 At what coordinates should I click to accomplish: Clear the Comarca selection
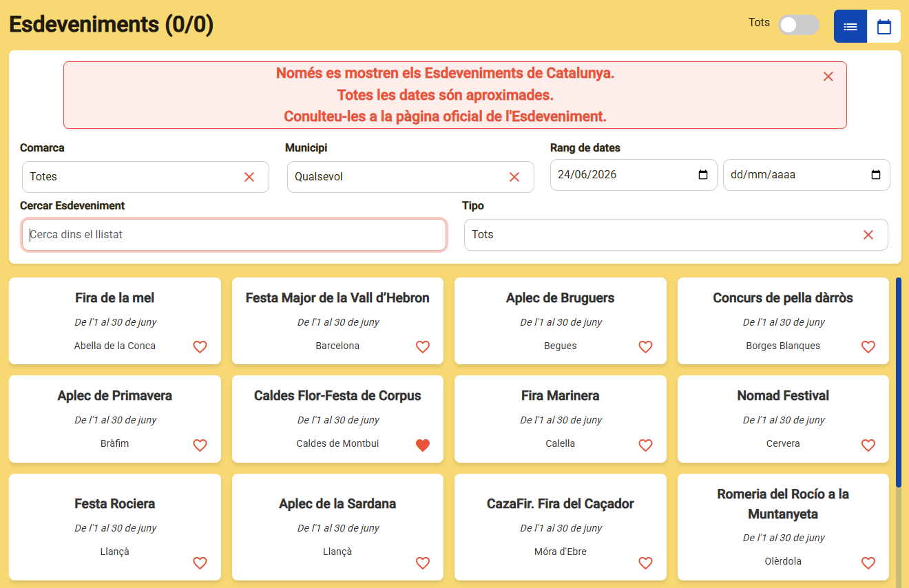click(249, 177)
